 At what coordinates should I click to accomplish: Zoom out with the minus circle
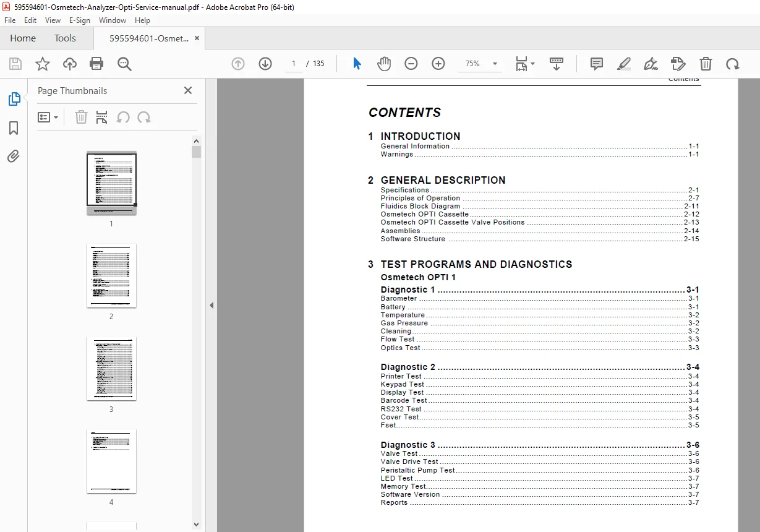pos(411,64)
